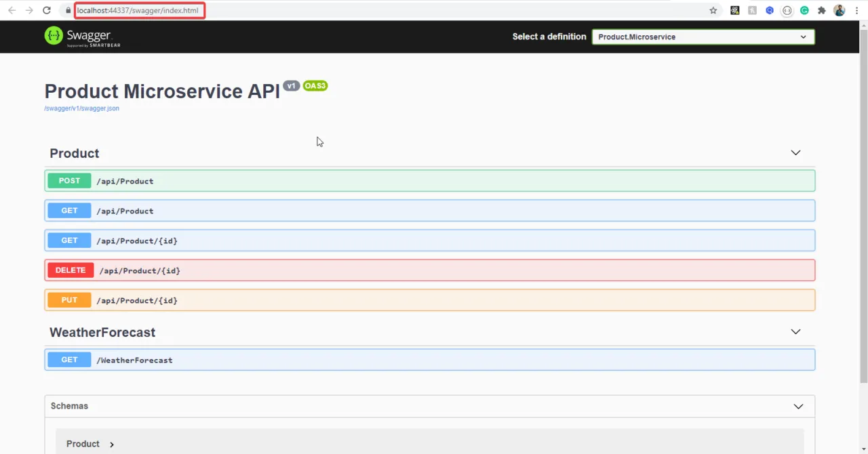Screen dimensions: 868x454
Task: Open the /swagger/v1/swagger.json link
Action: [x=81, y=108]
